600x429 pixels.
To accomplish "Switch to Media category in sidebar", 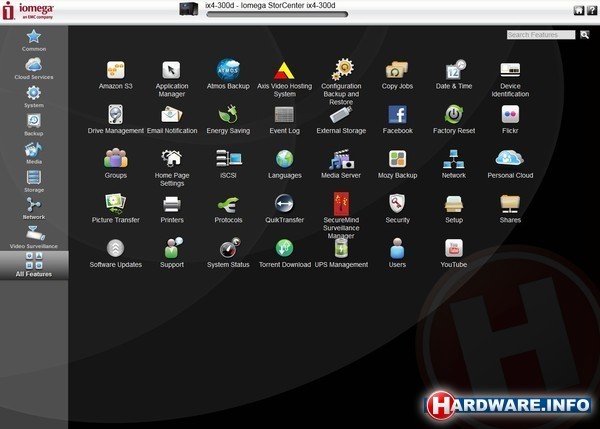I will click(x=34, y=153).
